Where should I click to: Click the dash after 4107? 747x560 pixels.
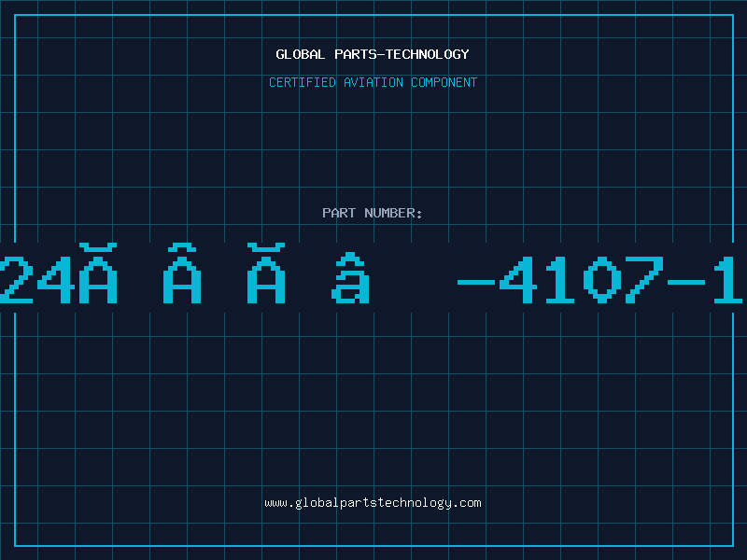[686, 283]
